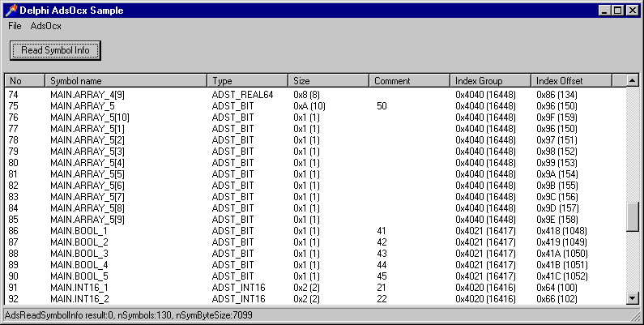
Task: Select row MAIN.ARRAY_5[1]
Action: point(315,129)
